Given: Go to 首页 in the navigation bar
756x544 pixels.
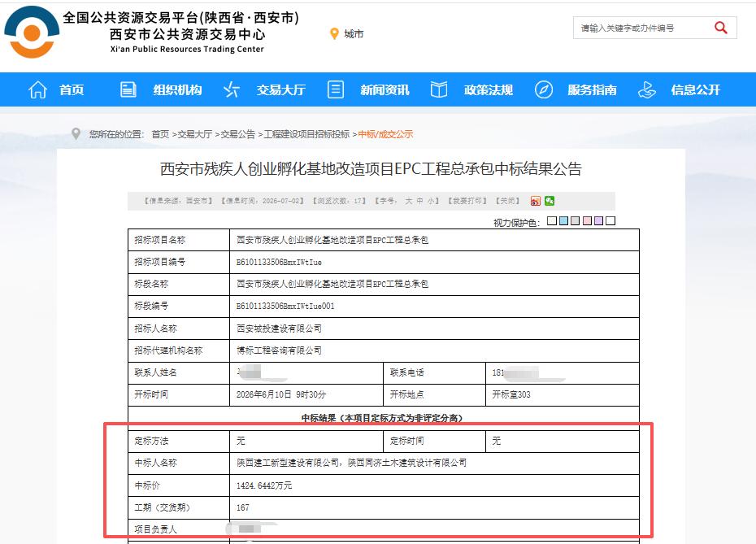Looking at the screenshot, I should pyautogui.click(x=72, y=89).
